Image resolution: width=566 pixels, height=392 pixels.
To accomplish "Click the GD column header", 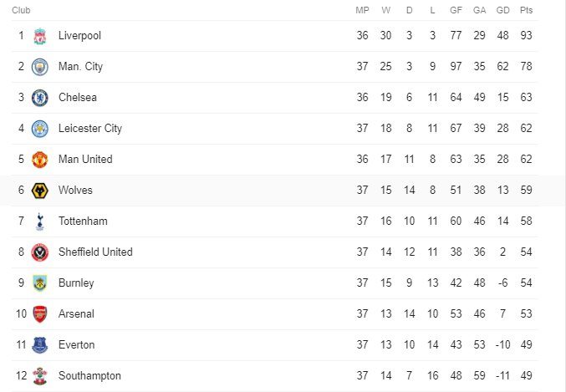I will click(502, 10).
